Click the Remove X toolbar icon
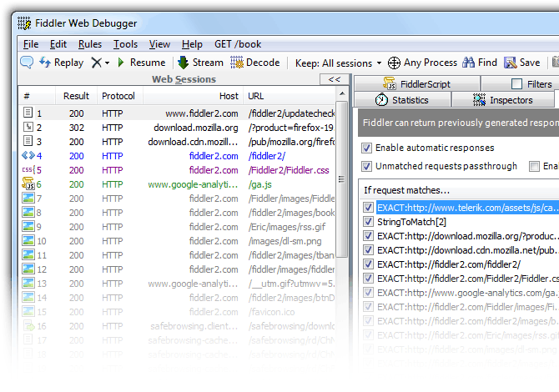This screenshot has width=559, height=392. (96, 63)
